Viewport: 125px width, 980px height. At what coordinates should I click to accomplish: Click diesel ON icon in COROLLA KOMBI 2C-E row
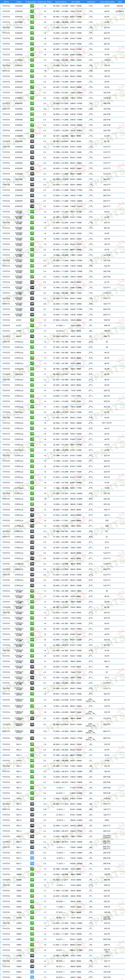click(32, 678)
